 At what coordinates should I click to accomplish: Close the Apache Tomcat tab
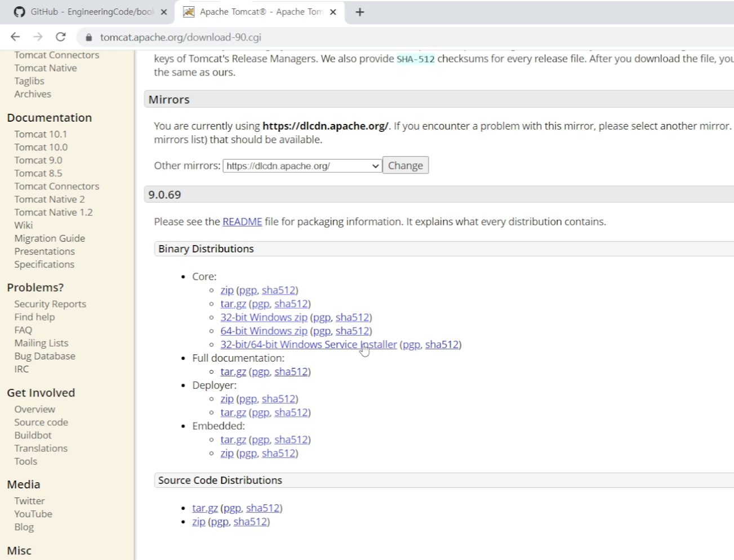tap(333, 12)
